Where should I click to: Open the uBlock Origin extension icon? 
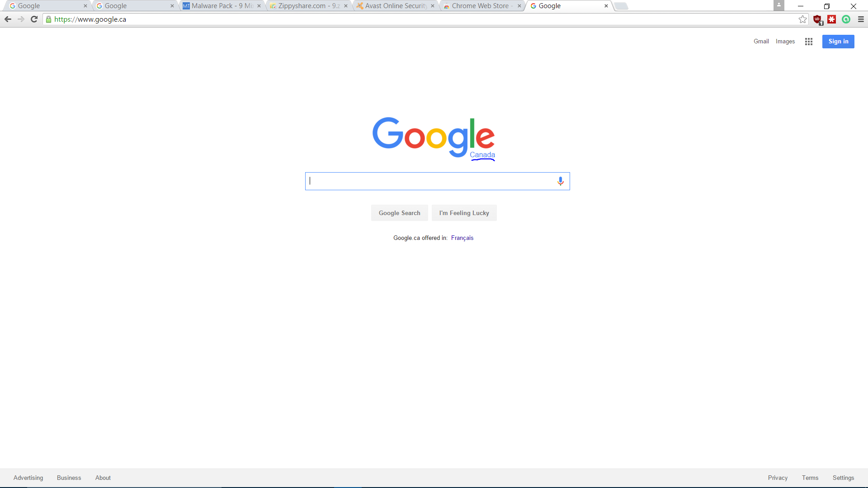(817, 19)
